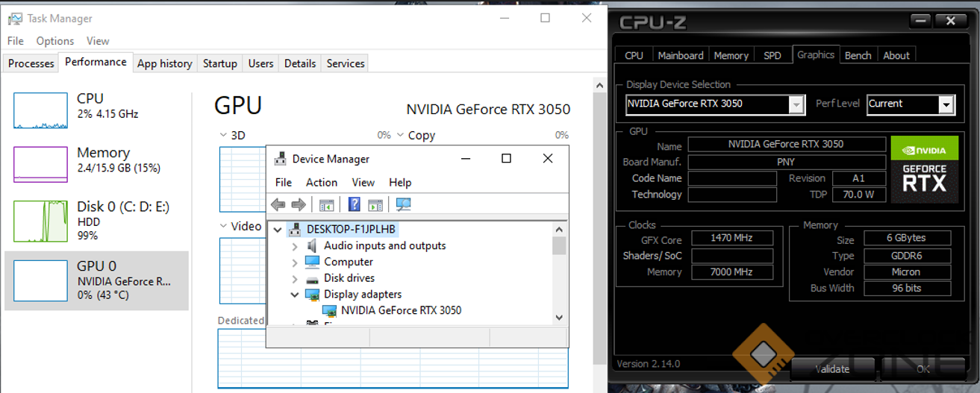Screen dimensions: 980x393
Task: Collapse the DESKTOP-F1JPLHB root node
Action: point(278,229)
